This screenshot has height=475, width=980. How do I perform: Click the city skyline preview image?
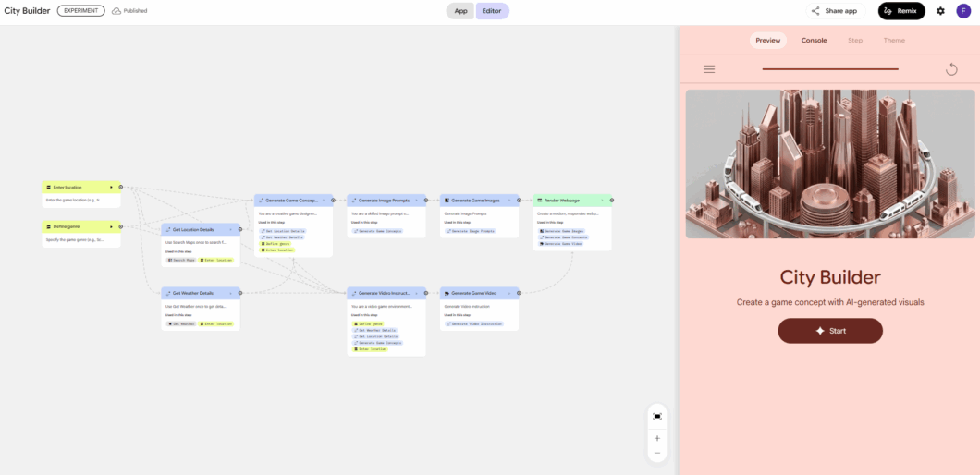coord(829,164)
